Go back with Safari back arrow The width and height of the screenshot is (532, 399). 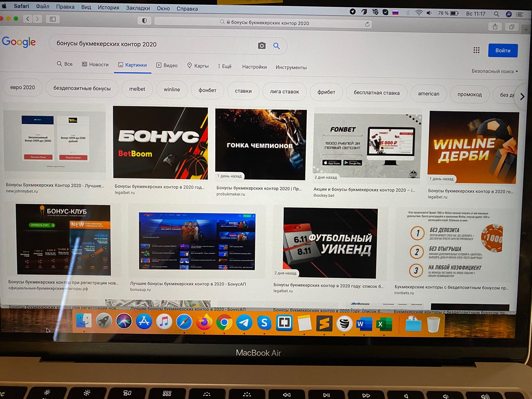point(28,18)
